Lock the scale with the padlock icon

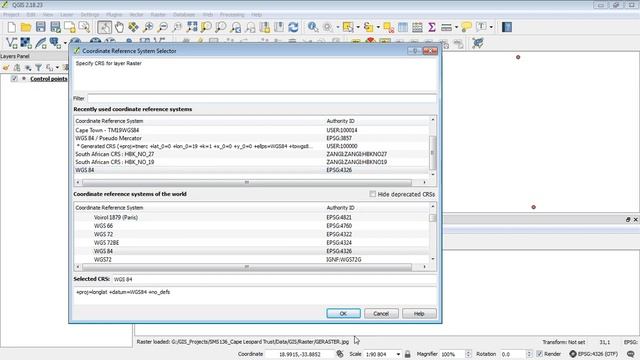[x=407, y=354]
